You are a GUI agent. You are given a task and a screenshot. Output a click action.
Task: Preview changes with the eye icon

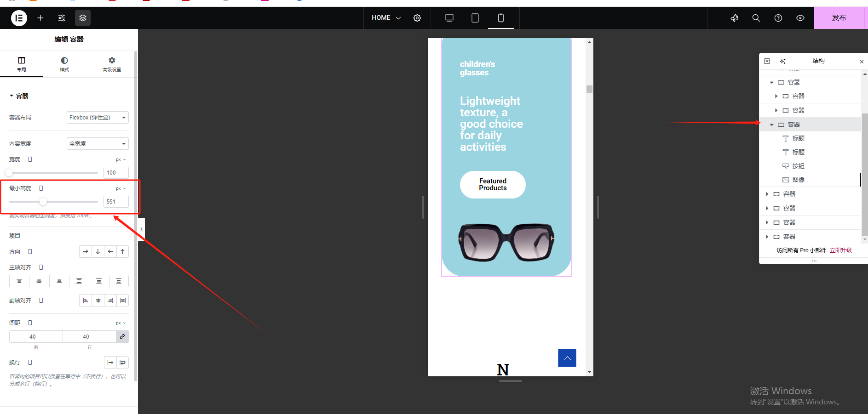pyautogui.click(x=800, y=18)
